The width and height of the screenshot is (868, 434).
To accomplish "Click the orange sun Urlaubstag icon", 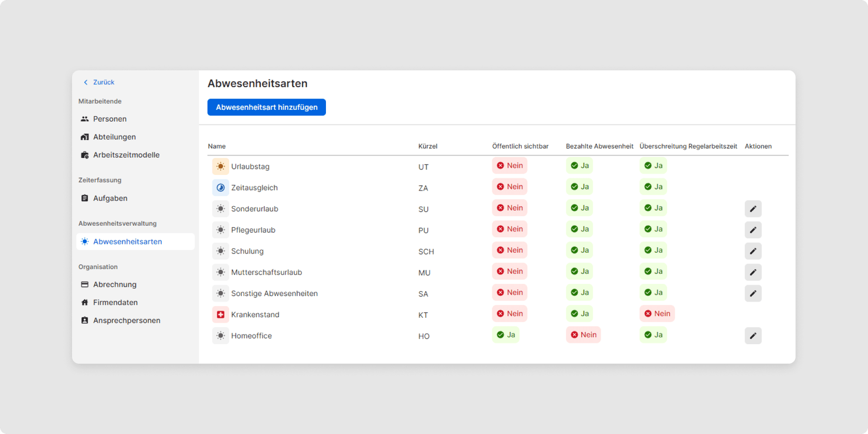I will coord(221,167).
